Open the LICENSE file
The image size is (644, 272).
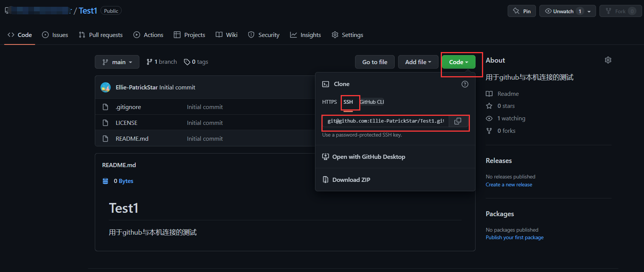[127, 123]
